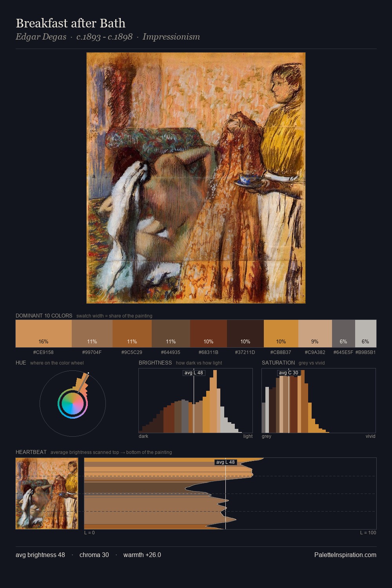392x588 pixels.
Task: Click the #CB8B37 golden swatch
Action: click(x=281, y=334)
